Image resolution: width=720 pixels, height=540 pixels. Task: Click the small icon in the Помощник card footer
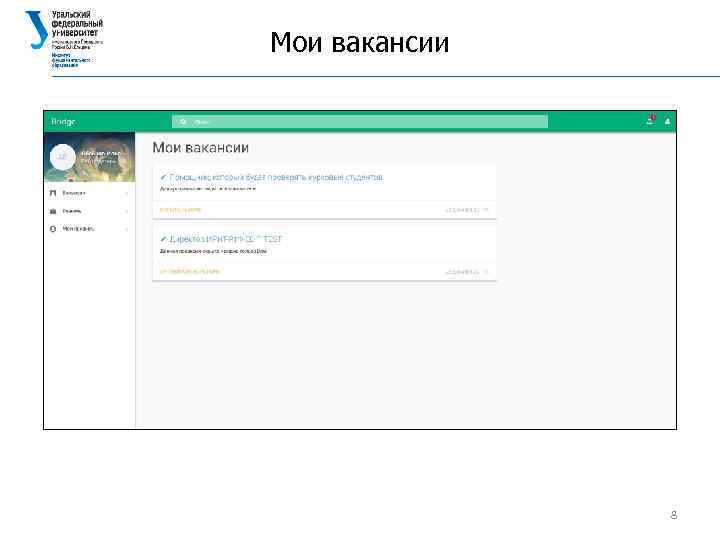(486, 210)
